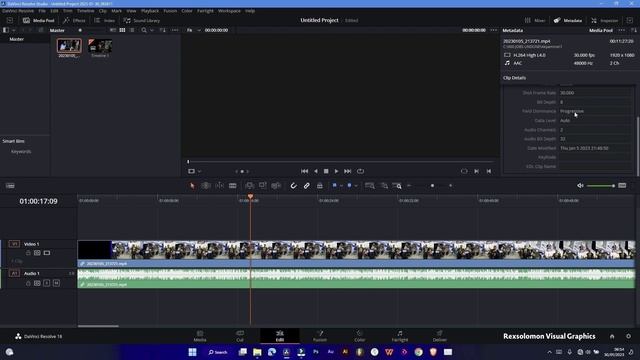Toggle the Metadata panel
The image size is (640, 360).
click(568, 20)
